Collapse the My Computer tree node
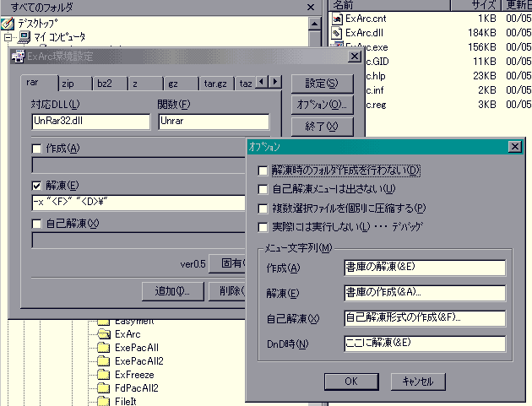532x406 pixels. 8,37
